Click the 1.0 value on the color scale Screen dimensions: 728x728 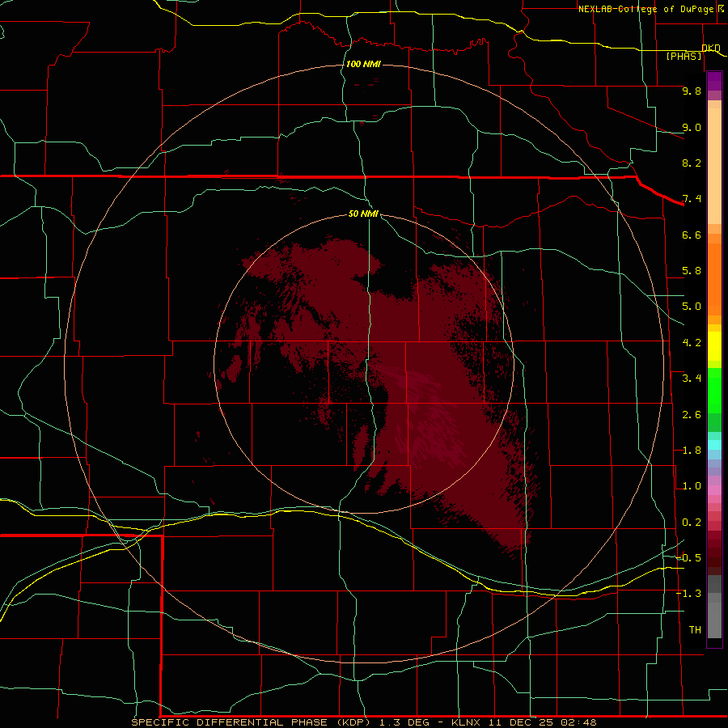(x=692, y=486)
